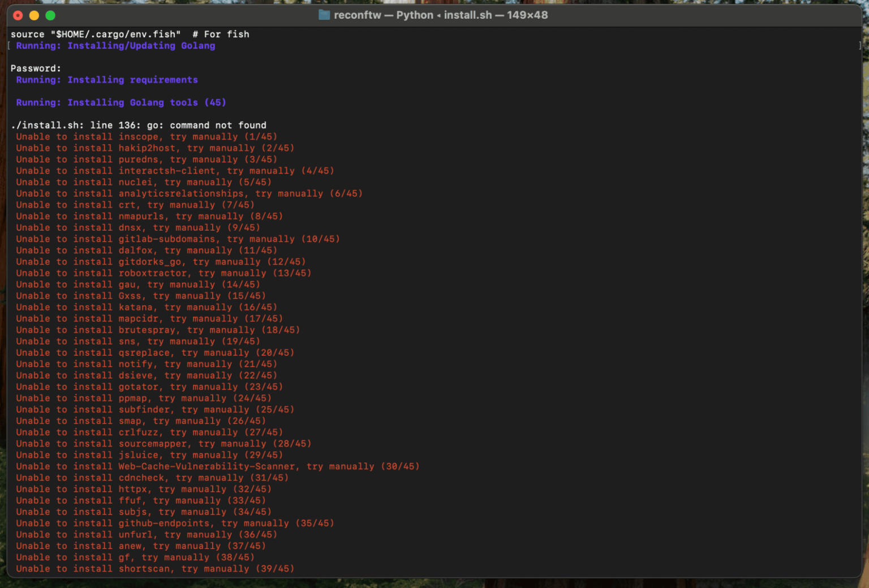
Task: Click 'Running: Installing requirements' status line
Action: 107,80
